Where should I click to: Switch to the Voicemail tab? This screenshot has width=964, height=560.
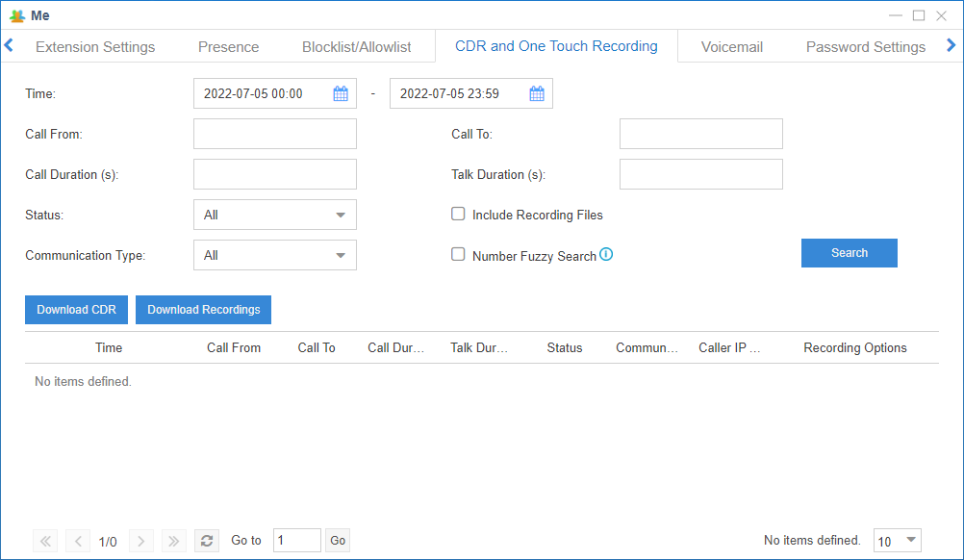pos(731,46)
